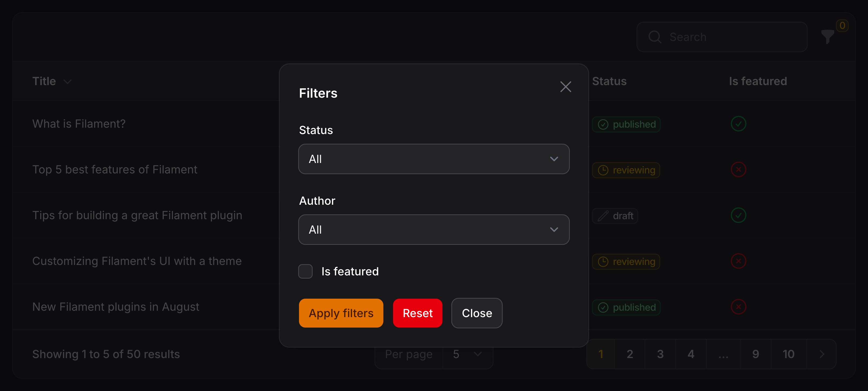Go to pagination page 3
This screenshot has height=391, width=868.
660,354
